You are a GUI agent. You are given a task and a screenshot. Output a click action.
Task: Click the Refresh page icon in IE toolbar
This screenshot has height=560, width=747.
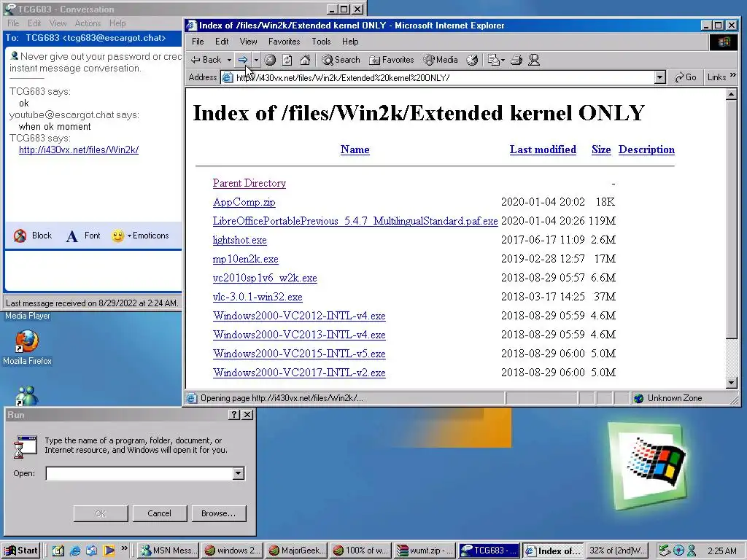[x=287, y=60]
